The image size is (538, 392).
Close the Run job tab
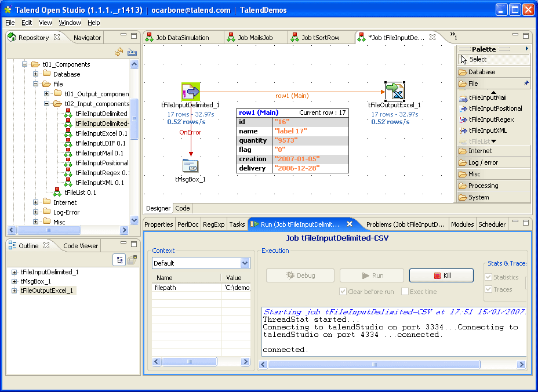point(350,224)
